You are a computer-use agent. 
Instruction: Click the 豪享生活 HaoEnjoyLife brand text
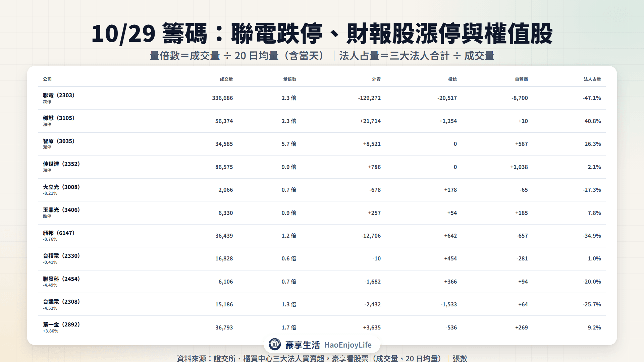click(328, 345)
